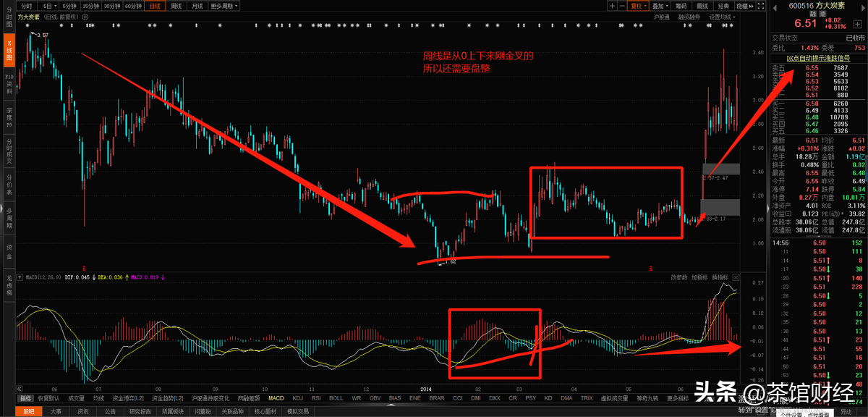Zoom out chart with minus button
868x417 pixels.
pos(621,5)
